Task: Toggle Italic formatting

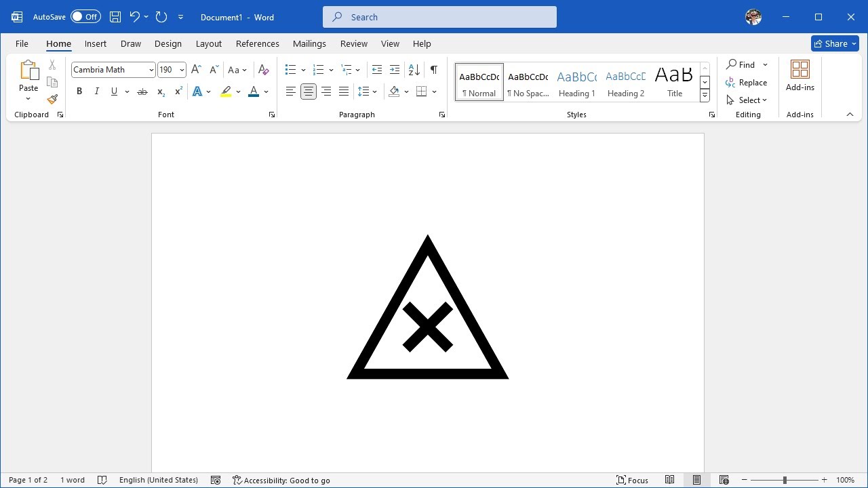Action: (96, 91)
